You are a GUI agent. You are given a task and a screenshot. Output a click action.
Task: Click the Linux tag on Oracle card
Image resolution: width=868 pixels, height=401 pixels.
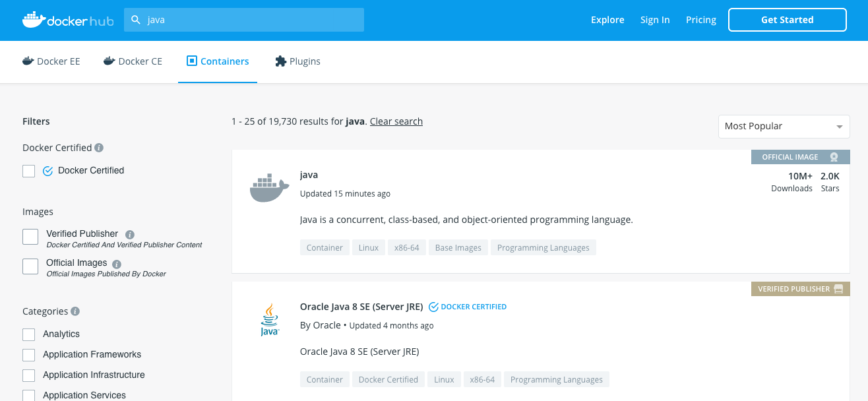(445, 380)
